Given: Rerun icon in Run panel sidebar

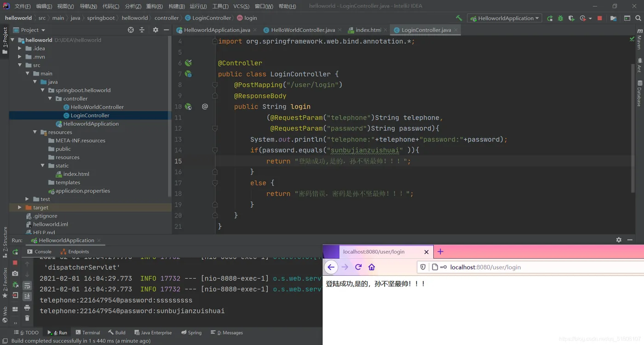Looking at the screenshot, I should coord(15,252).
